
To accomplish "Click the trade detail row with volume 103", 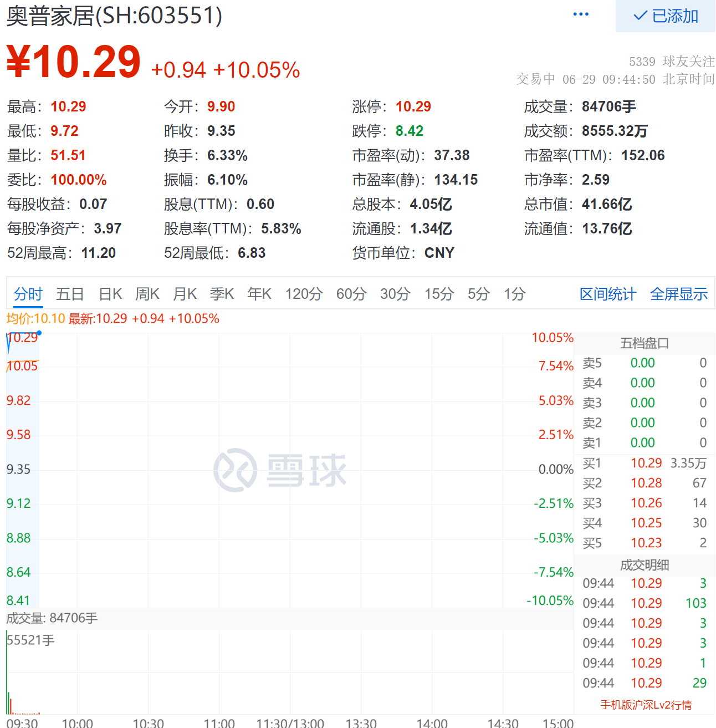I will click(x=645, y=603).
